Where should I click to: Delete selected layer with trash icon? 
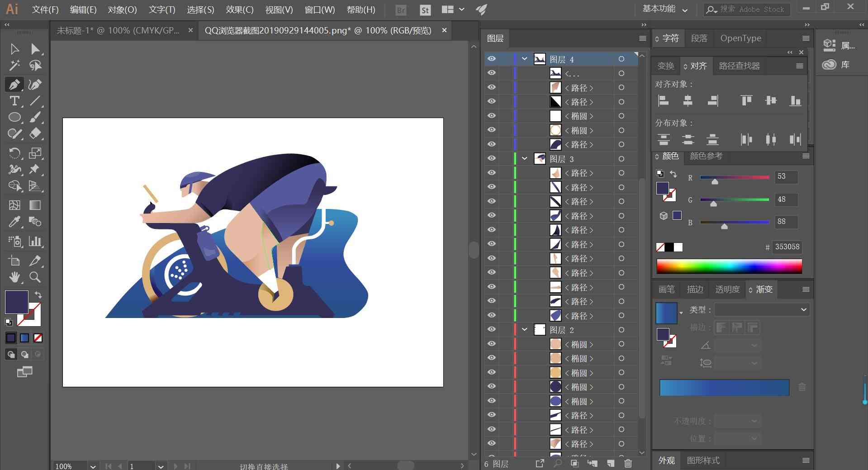(628, 463)
